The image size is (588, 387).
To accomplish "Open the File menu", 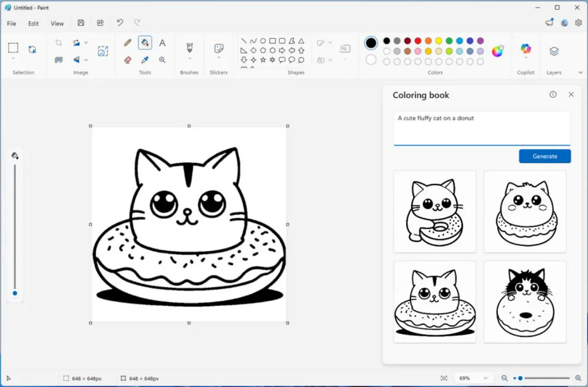I will 11,24.
